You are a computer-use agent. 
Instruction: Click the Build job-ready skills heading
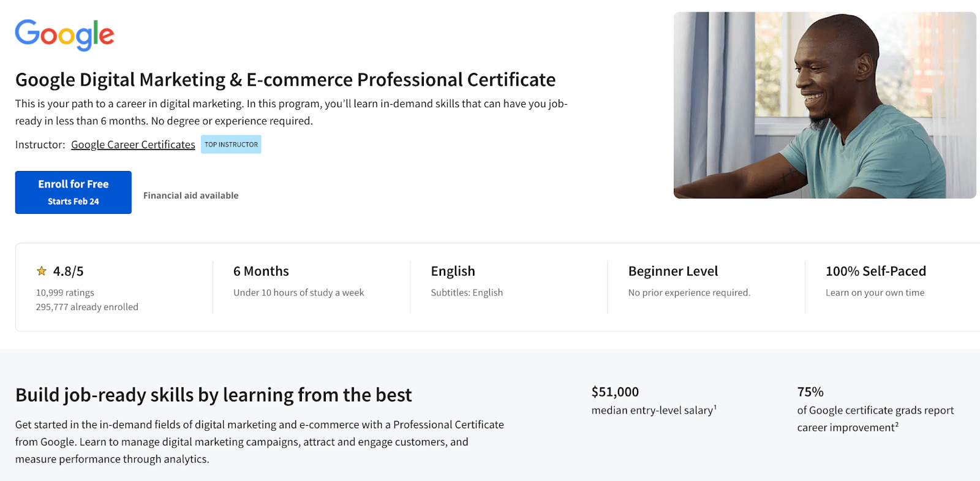(x=214, y=395)
